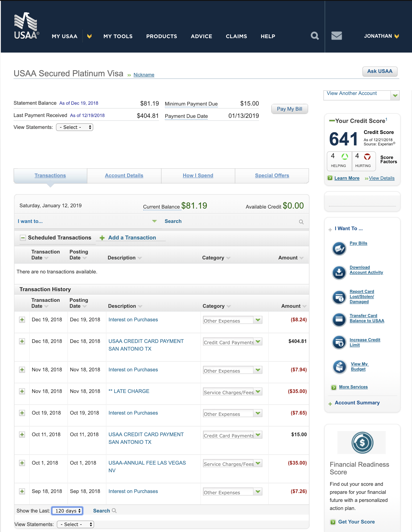This screenshot has width=412, height=532.
Task: Click the Financial Readiness Score dollar icon
Action: pos(362,443)
